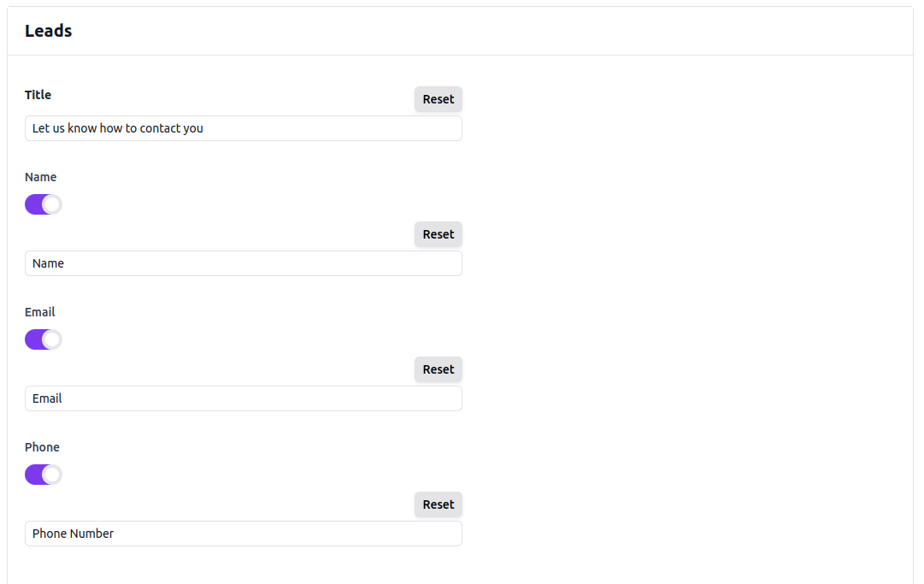Click the Name section label

click(40, 176)
